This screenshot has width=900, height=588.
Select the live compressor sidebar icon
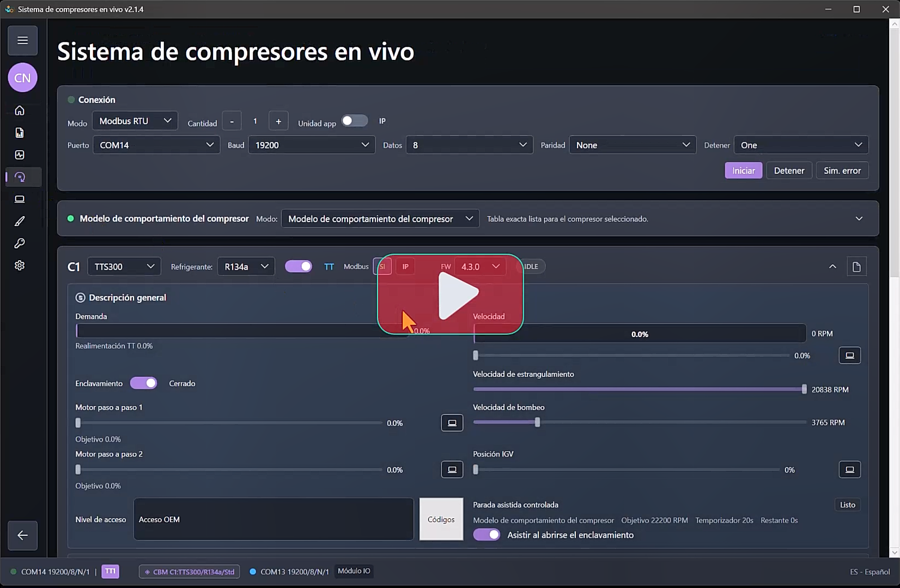coord(20,177)
